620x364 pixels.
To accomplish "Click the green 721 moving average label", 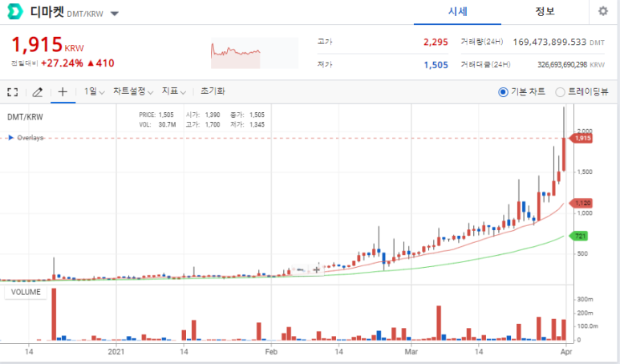I will point(578,236).
